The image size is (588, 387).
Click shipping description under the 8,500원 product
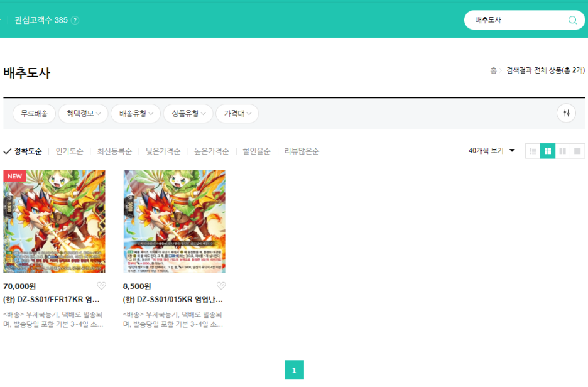[173, 319]
